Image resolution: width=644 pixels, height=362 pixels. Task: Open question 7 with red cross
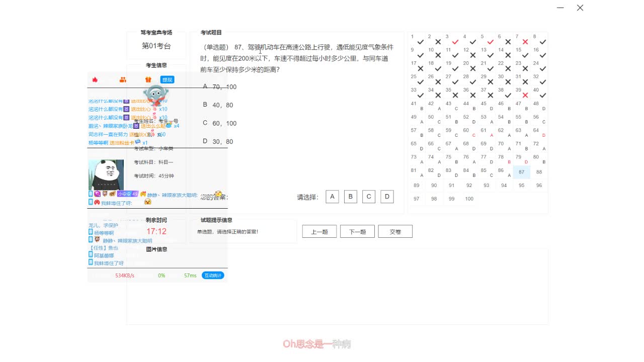coord(521,39)
